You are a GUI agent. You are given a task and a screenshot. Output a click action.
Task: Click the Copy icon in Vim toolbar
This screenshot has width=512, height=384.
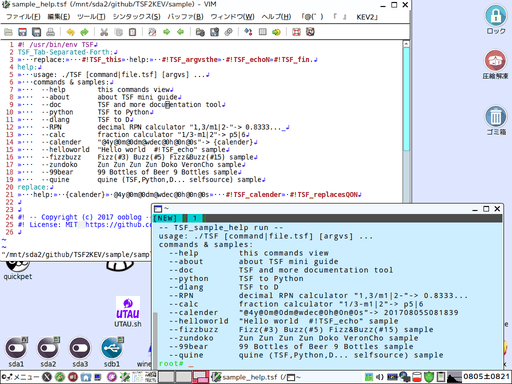point(118,32)
